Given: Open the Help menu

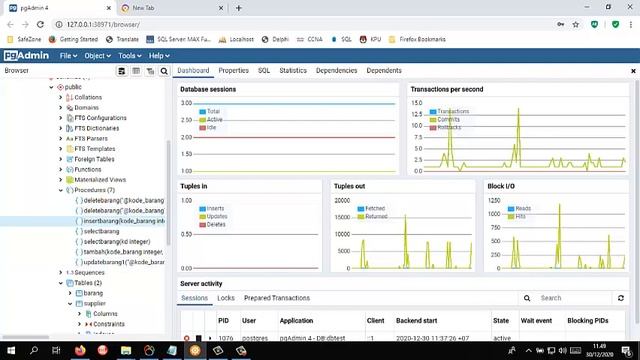Looking at the screenshot, I should click(x=159, y=56).
